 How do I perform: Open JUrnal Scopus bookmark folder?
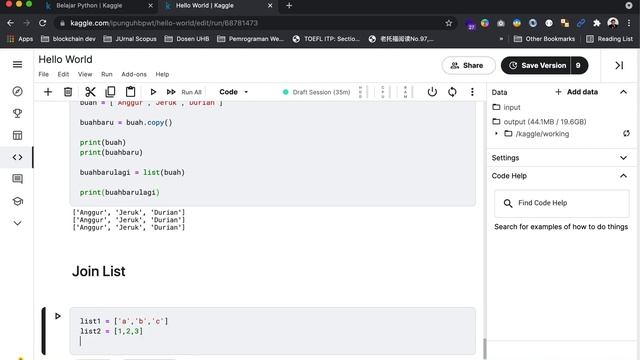coord(130,39)
